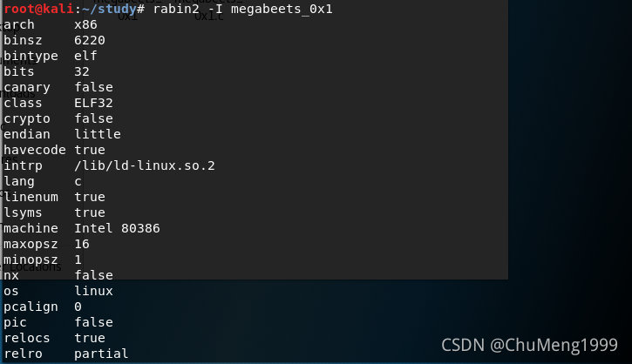Select the havecode true value
Viewport: 632px width, 364px height.
[90, 150]
